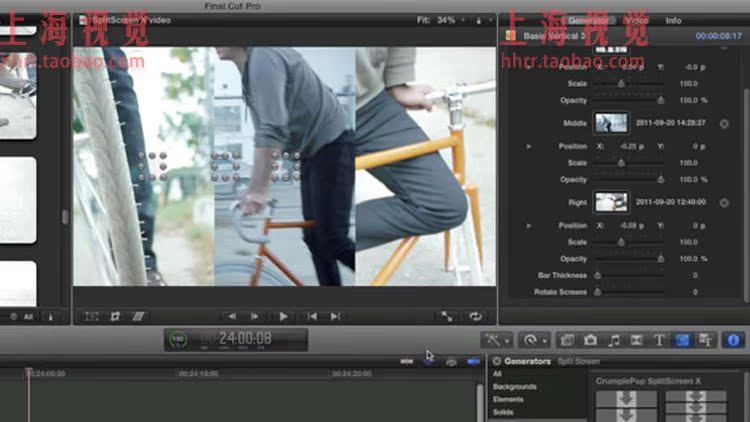Click the background tasks 100 indicator
The height and width of the screenshot is (422, 750).
coord(178,339)
